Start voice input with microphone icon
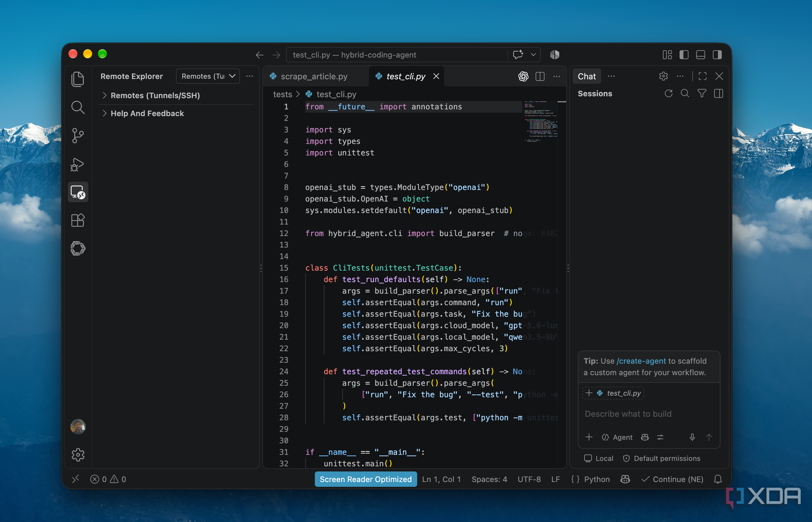 [692, 437]
